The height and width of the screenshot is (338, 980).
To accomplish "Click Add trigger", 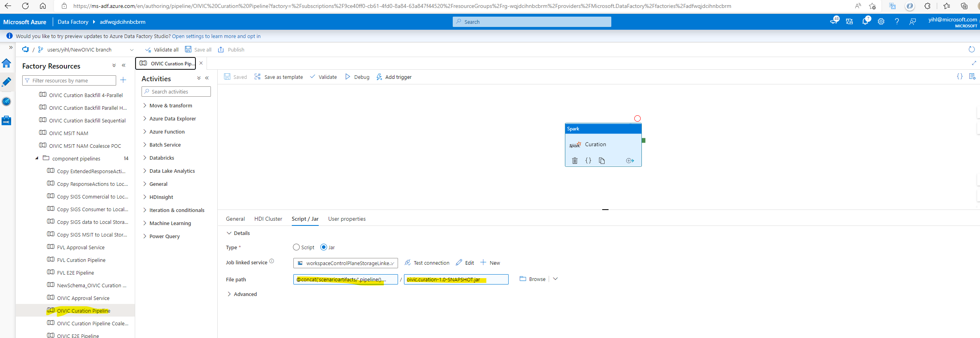I will pos(394,77).
